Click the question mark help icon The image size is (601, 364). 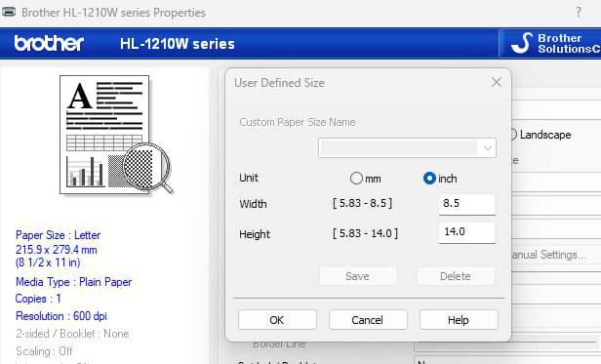coord(578,12)
